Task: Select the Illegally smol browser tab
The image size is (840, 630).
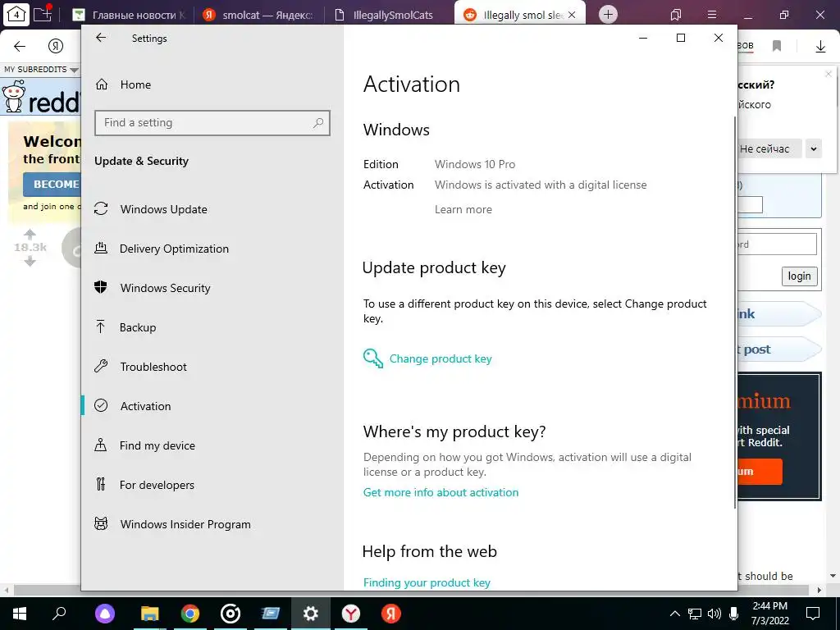Action: point(514,15)
